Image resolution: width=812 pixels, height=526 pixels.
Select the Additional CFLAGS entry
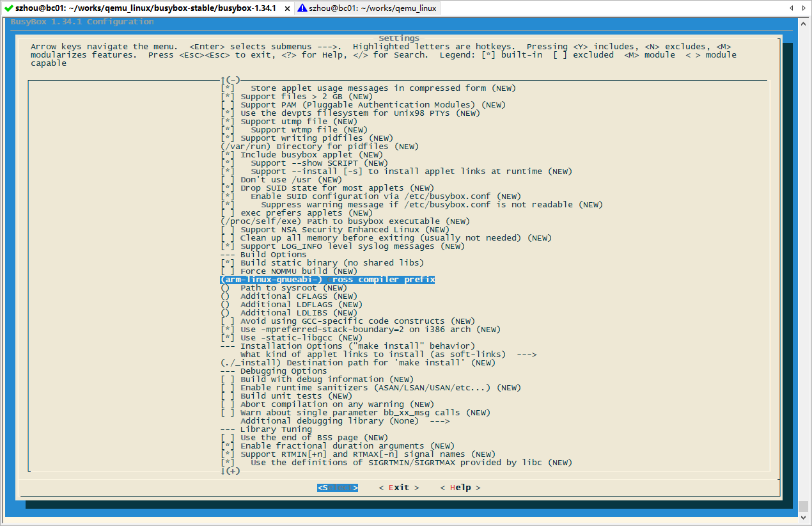pos(288,296)
